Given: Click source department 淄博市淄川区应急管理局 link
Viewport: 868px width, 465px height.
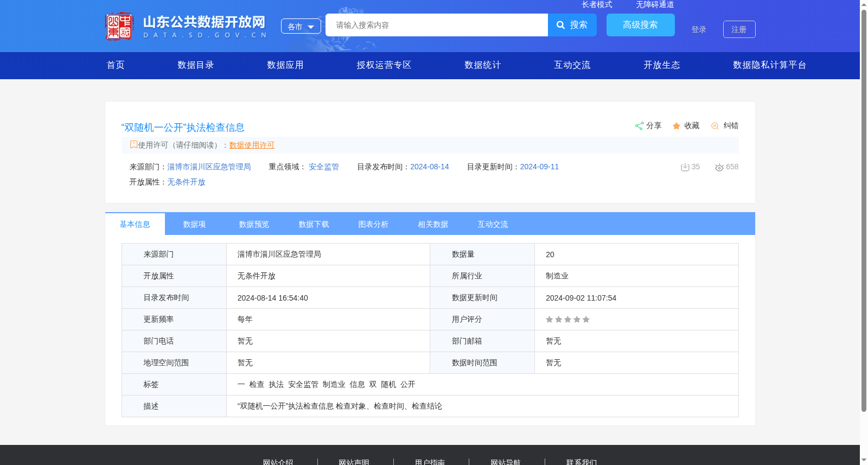Looking at the screenshot, I should (209, 167).
